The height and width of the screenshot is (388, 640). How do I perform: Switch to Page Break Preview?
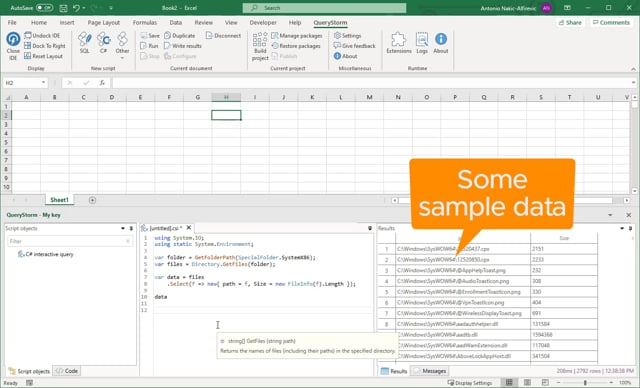(545, 383)
